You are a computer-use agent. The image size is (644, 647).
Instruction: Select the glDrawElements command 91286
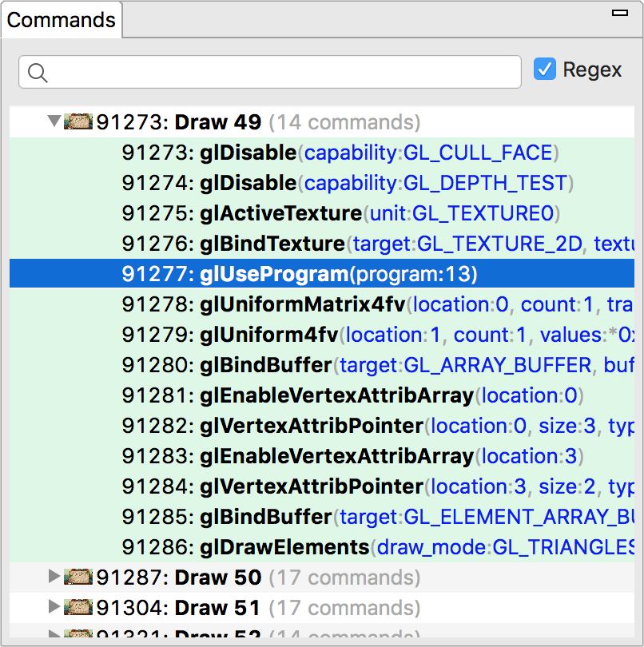(x=322, y=547)
